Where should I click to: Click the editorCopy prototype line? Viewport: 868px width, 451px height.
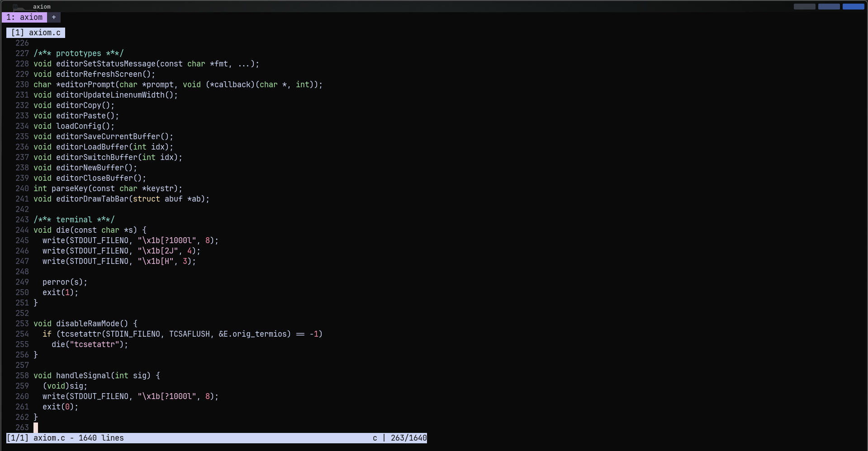click(x=74, y=105)
